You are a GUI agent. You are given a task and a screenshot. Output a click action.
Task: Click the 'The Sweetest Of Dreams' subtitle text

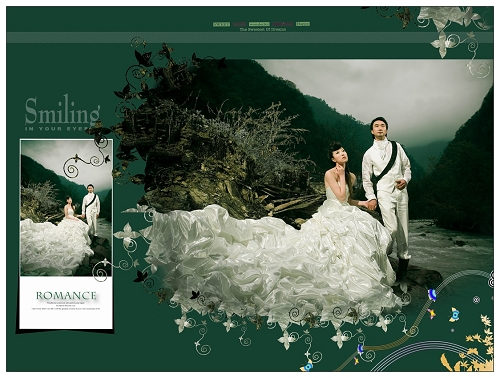click(x=263, y=29)
